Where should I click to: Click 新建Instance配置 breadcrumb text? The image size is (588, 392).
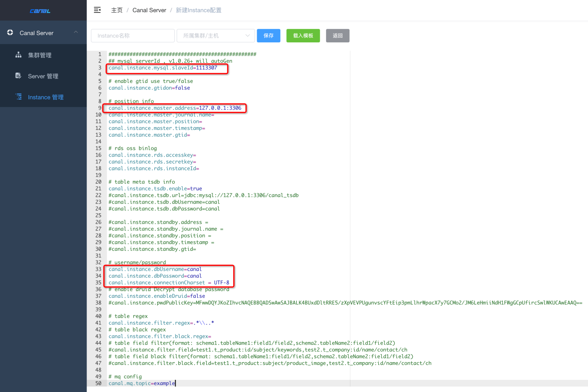click(x=199, y=10)
